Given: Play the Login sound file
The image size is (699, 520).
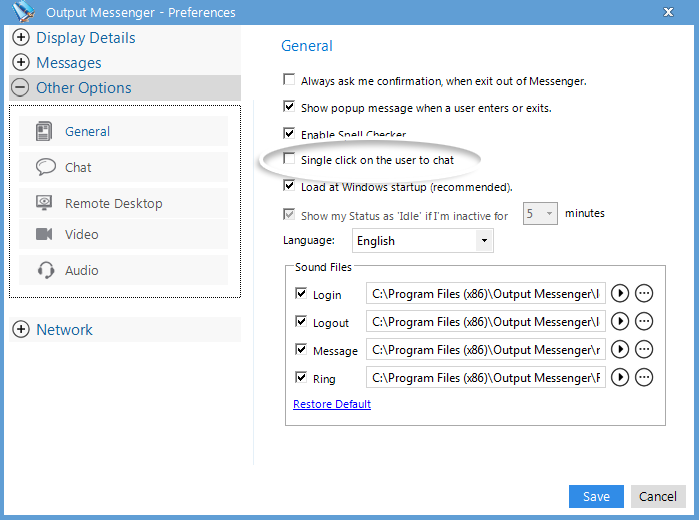Looking at the screenshot, I should click(x=620, y=293).
